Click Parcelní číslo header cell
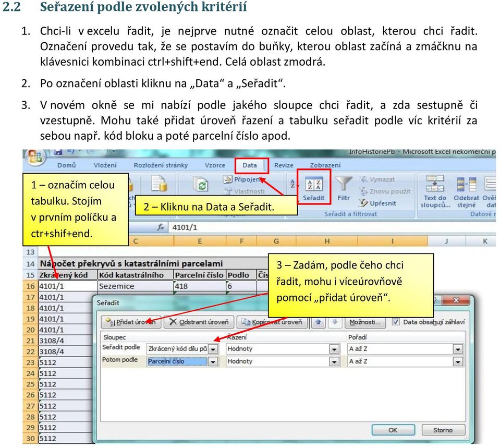500x448 pixels. click(200, 275)
